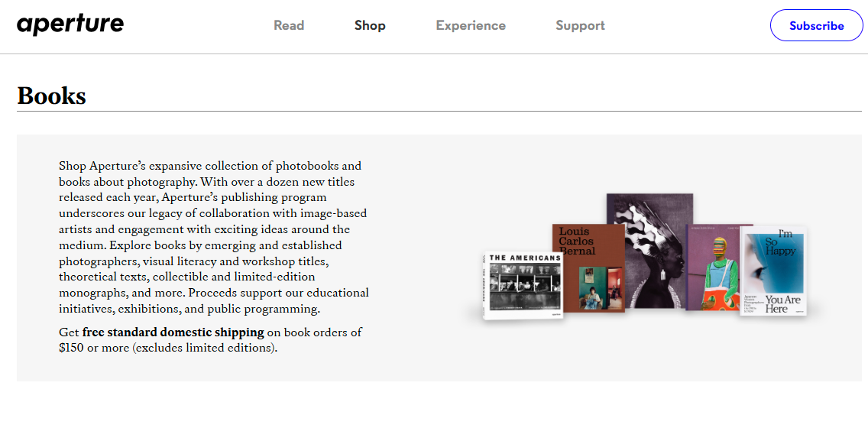
Task: Open the Experience menu
Action: (471, 25)
